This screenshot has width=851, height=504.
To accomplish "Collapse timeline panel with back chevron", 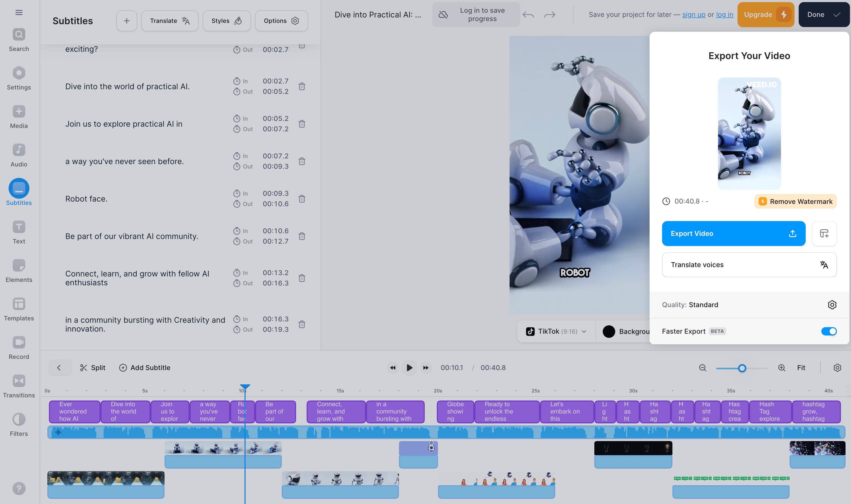I will coord(59,367).
